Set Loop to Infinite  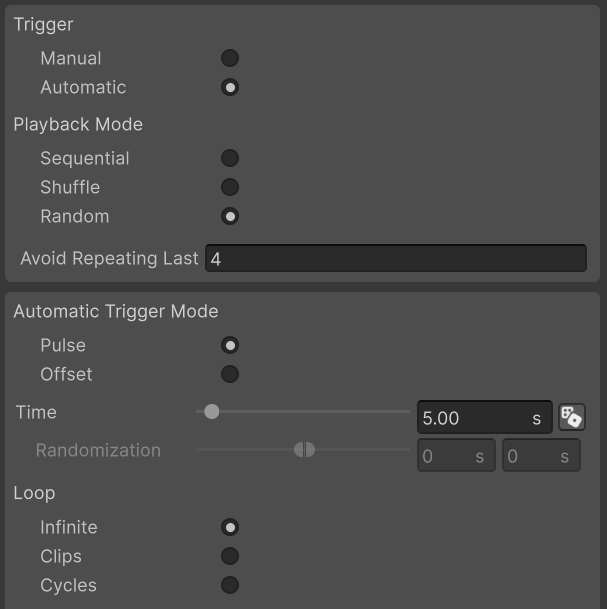pyautogui.click(x=230, y=527)
